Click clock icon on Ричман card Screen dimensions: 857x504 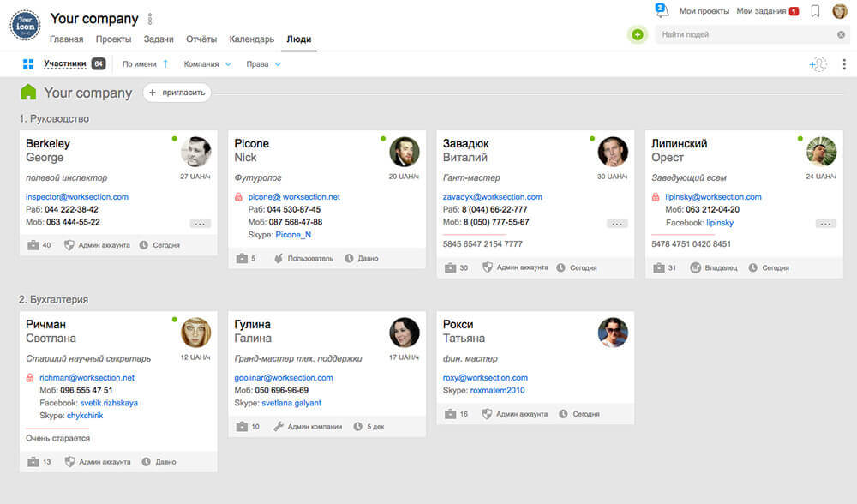tap(146, 461)
